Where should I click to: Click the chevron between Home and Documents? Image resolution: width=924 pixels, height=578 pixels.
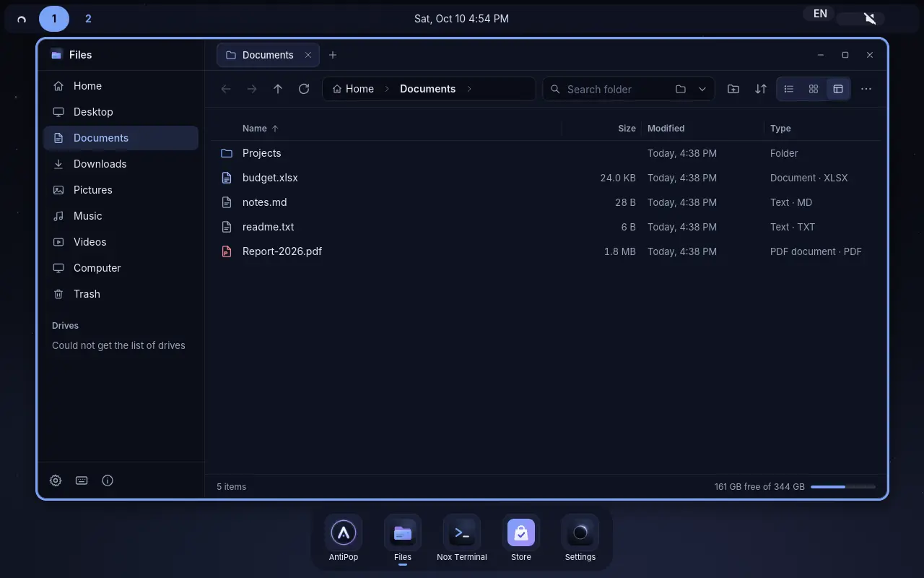point(387,89)
